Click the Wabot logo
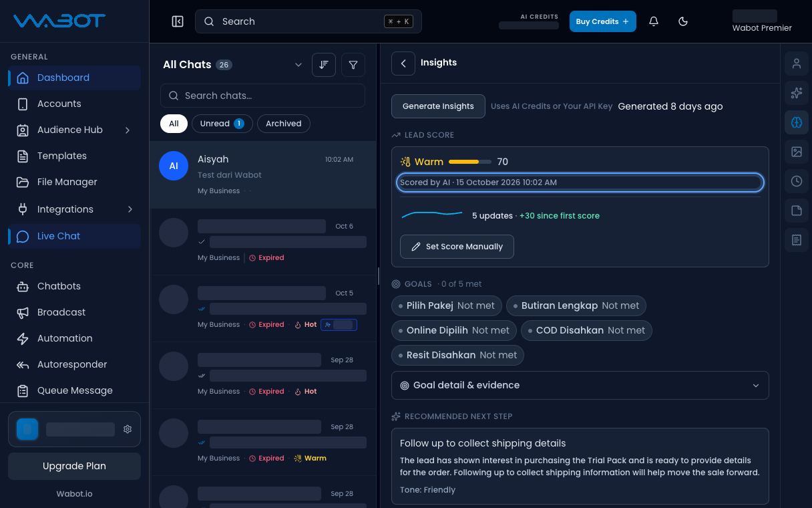 59,21
